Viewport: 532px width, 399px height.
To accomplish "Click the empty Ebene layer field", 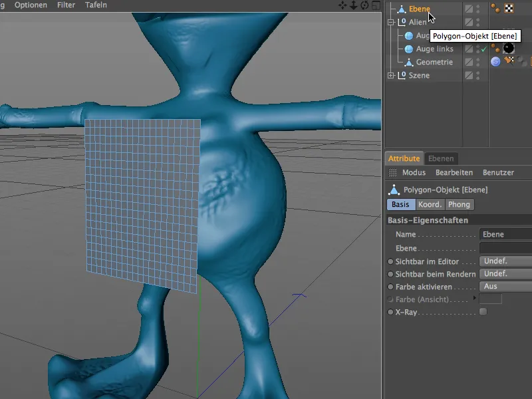I will click(505, 248).
